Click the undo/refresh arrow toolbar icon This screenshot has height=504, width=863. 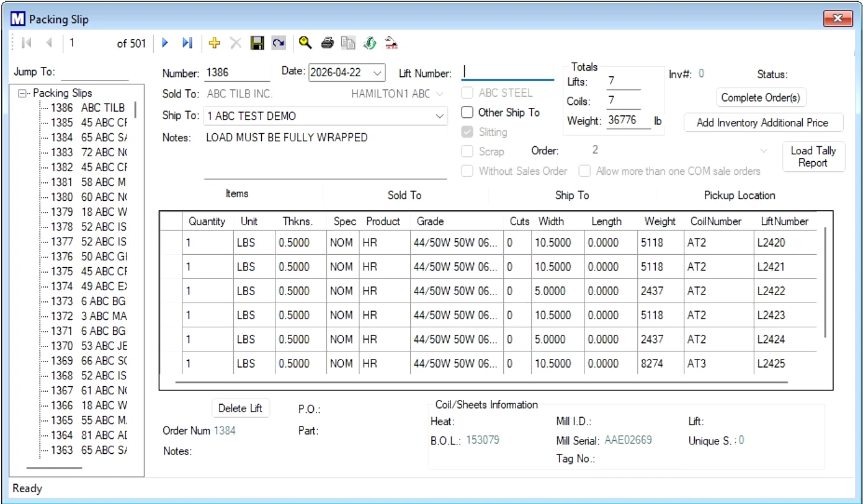(x=279, y=43)
